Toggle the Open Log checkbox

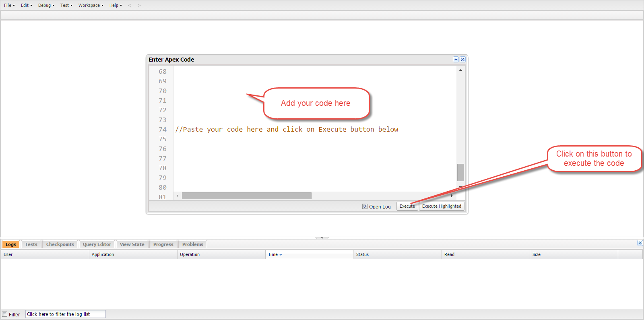pos(365,206)
